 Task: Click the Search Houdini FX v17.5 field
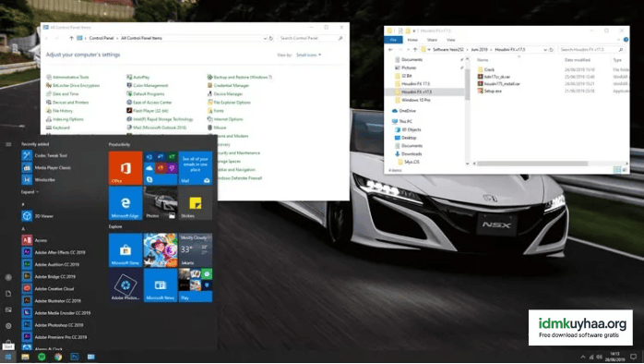pyautogui.click(x=591, y=49)
